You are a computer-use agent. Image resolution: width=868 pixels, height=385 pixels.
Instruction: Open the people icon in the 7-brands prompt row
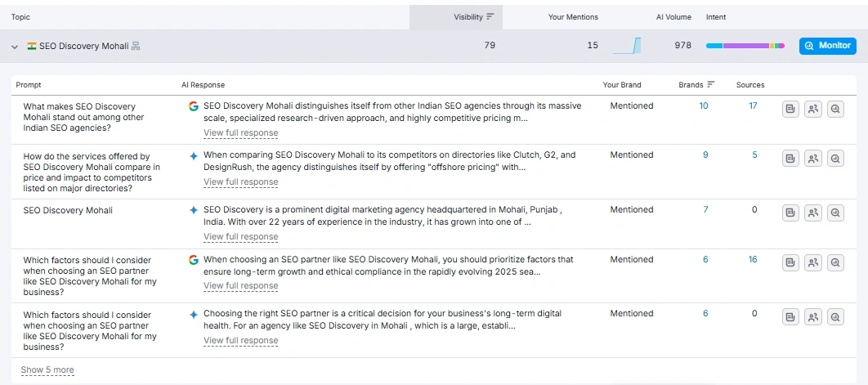[812, 213]
